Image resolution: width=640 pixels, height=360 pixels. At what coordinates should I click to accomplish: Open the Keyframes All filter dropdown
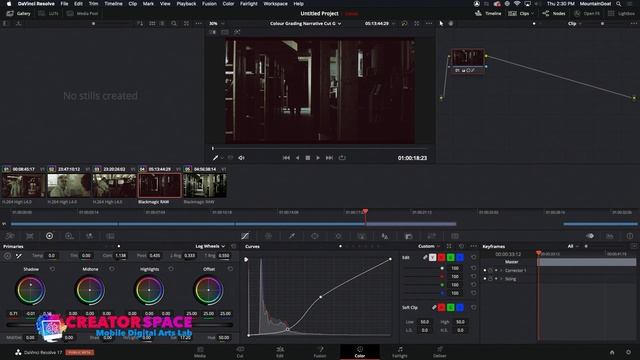pos(573,246)
